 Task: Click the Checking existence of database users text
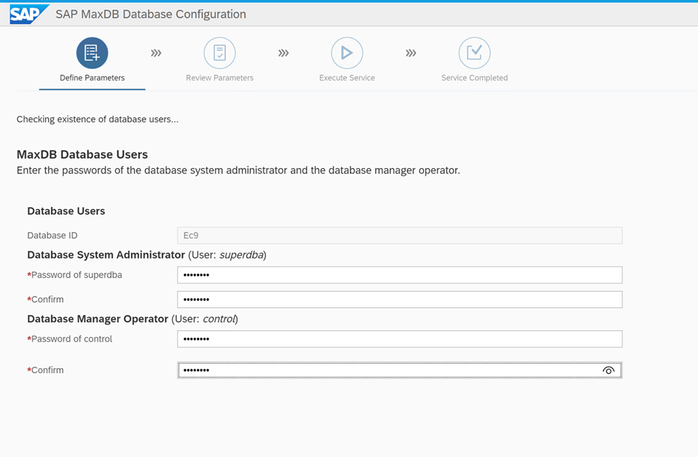(x=97, y=119)
